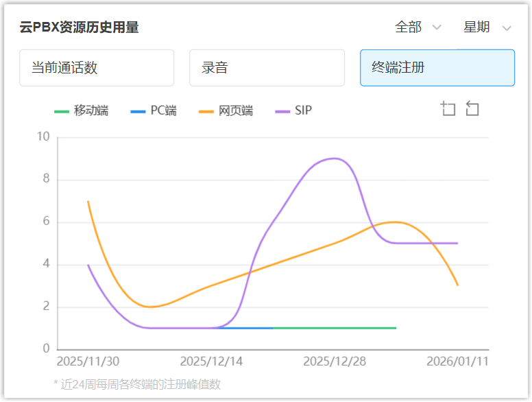The image size is (532, 402).
Task: Click the area zoom icon above chart
Action: (448, 109)
